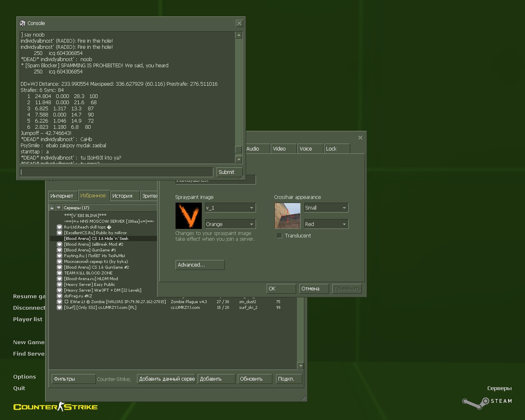
Task: Click the Подкл. connect button
Action: [289, 379]
